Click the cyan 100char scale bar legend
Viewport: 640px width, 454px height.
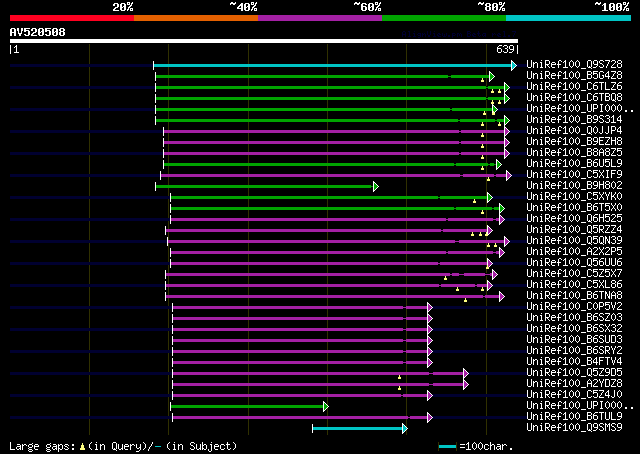pyautogui.click(x=447, y=446)
